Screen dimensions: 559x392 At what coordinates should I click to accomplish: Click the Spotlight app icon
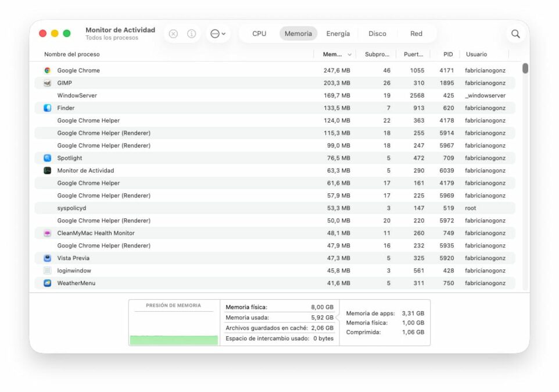tap(48, 158)
